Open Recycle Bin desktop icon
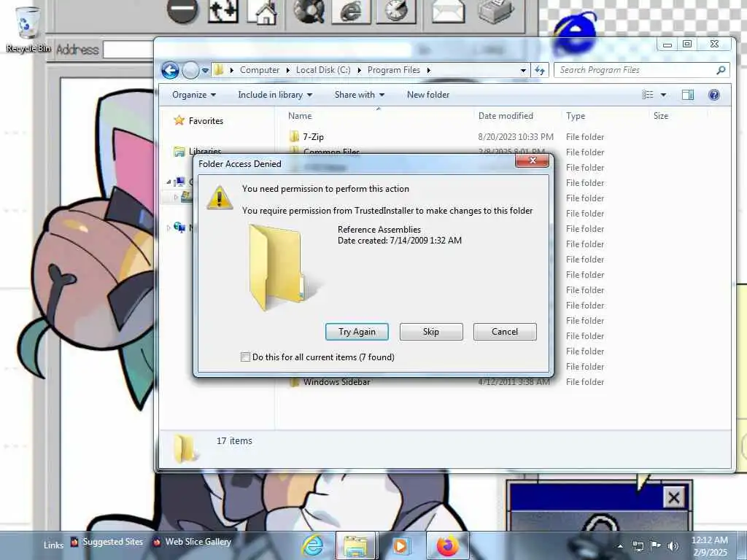Image resolution: width=747 pixels, height=560 pixels. click(x=27, y=29)
